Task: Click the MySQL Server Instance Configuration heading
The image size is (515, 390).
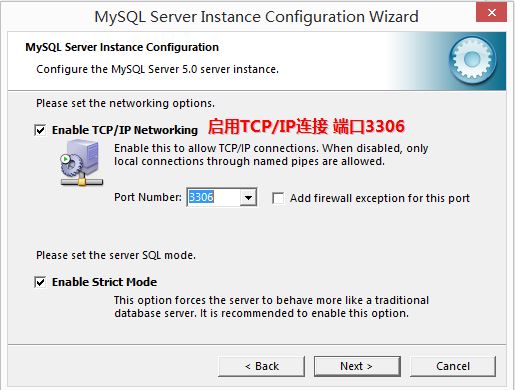Action: (x=122, y=47)
